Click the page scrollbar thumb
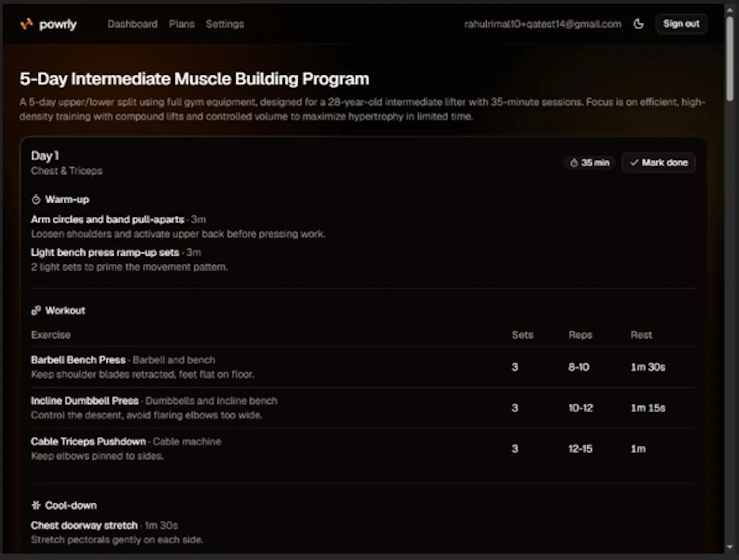 click(730, 59)
